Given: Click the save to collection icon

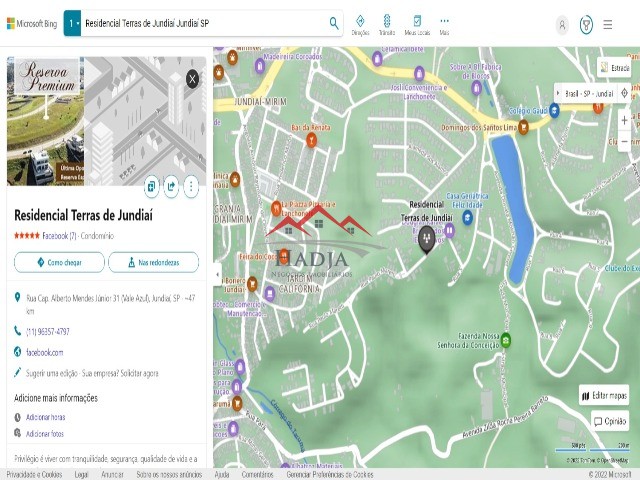Looking at the screenshot, I should pos(151,187).
